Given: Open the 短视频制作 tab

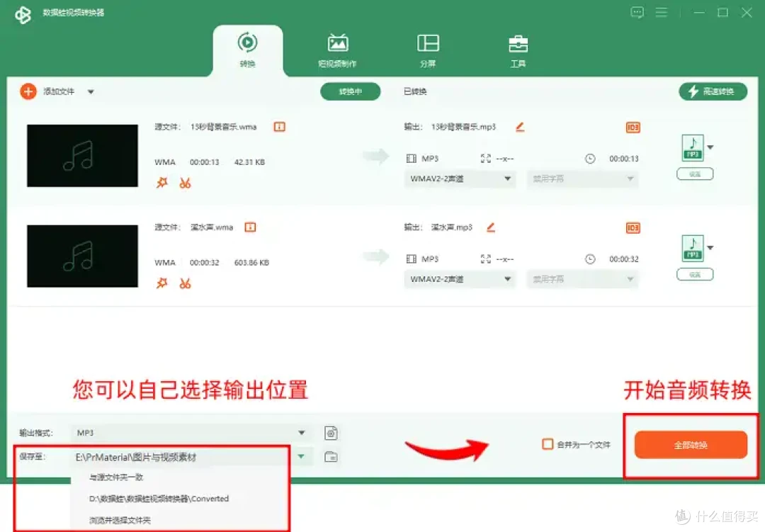Looking at the screenshot, I should click(337, 50).
